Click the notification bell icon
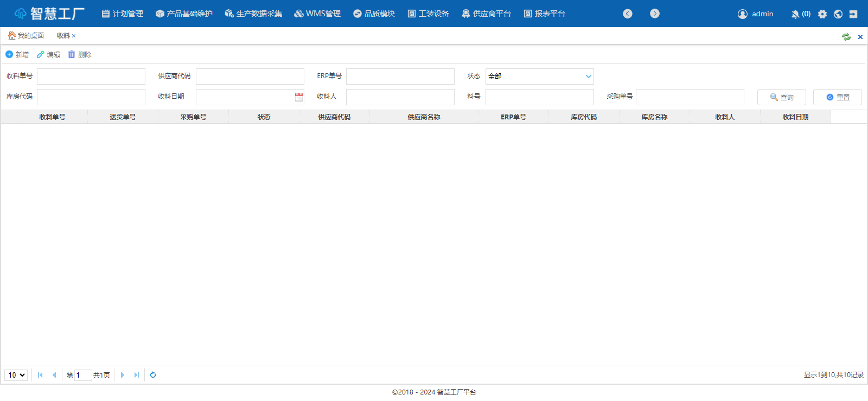Screen dimensions: 868x401 tap(795, 14)
